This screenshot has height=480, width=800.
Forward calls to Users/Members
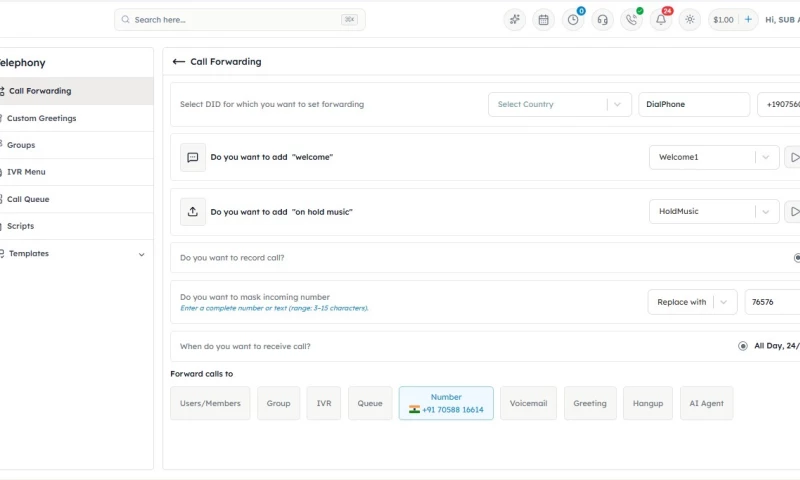(x=210, y=403)
